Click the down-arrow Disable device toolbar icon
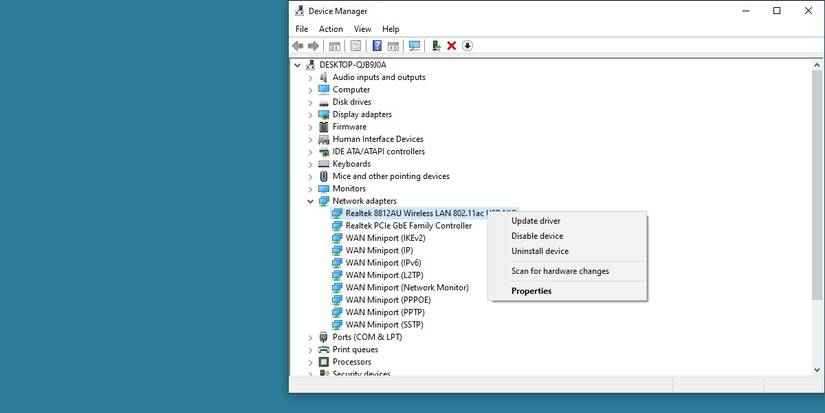Viewport: 825px width, 413px height. (x=467, y=46)
